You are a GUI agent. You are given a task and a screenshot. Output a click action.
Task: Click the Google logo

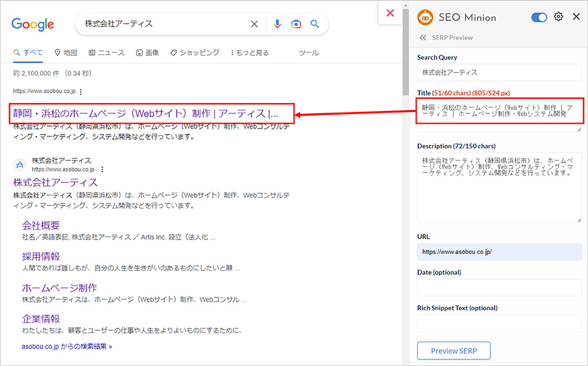tap(33, 24)
